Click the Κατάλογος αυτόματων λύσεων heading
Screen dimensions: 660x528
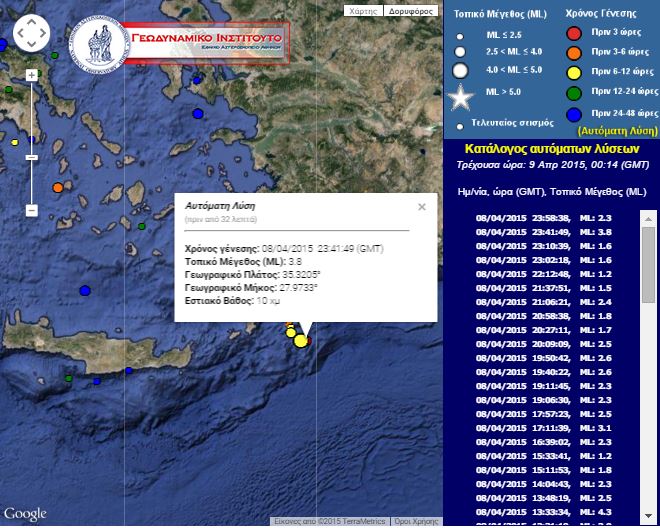552,149
